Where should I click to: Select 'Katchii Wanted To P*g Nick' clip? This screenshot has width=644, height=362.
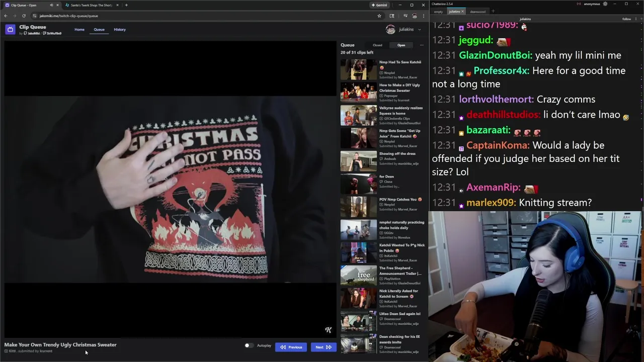click(383, 253)
